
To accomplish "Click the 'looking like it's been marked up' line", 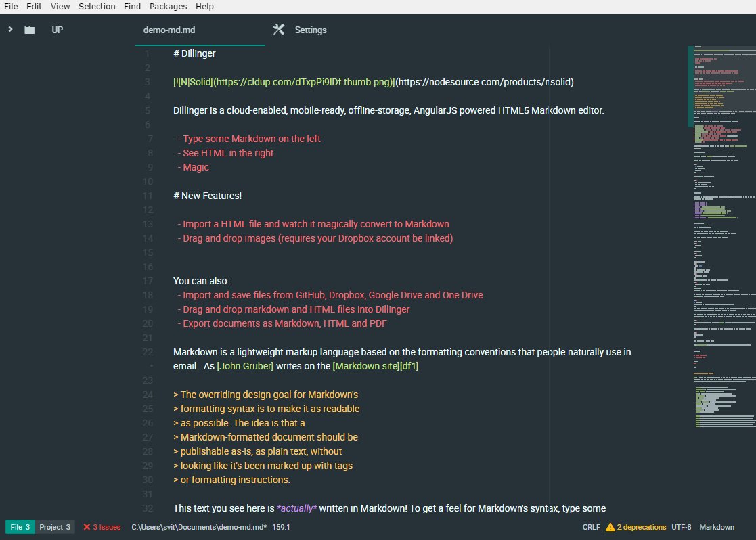I will point(263,466).
